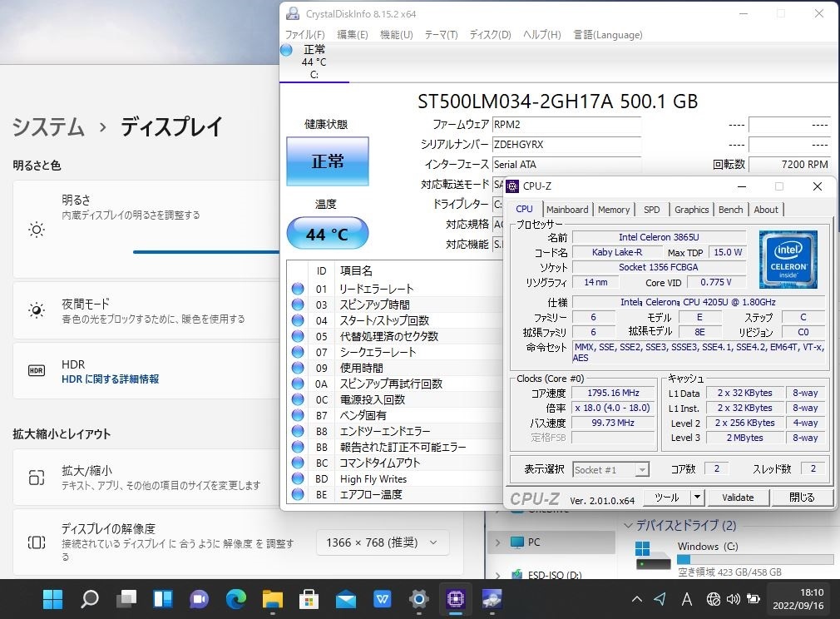Collapse the デバイスとドライブ (2) group
This screenshot has width=840, height=619.
point(629,526)
